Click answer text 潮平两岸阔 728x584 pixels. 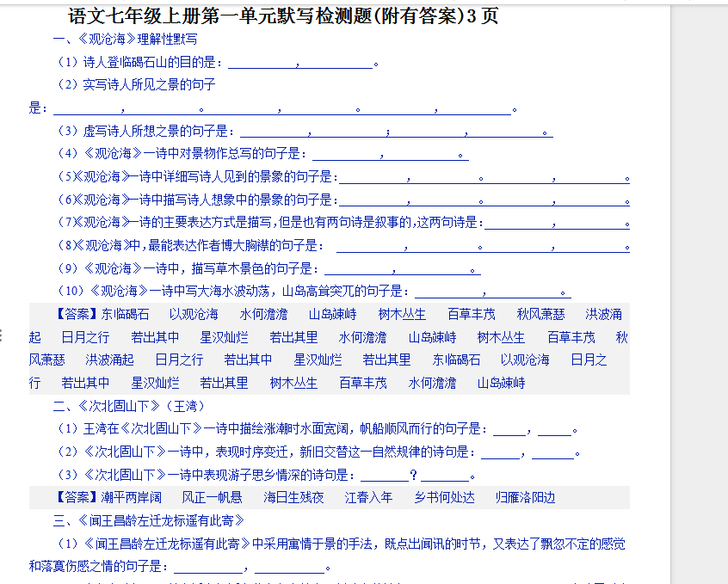(x=131, y=498)
